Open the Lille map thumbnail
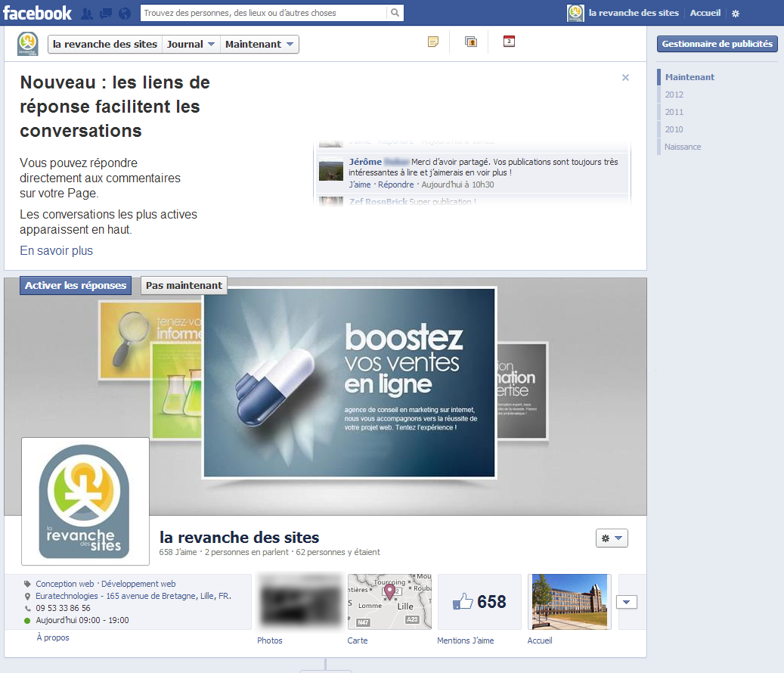 click(389, 601)
